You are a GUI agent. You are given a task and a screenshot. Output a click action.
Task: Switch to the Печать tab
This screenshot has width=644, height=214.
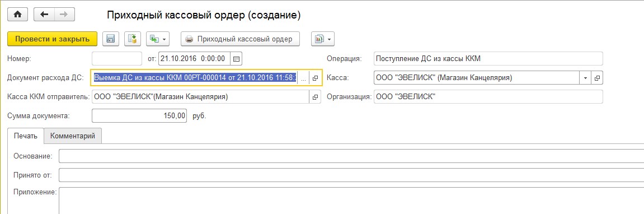(26, 136)
